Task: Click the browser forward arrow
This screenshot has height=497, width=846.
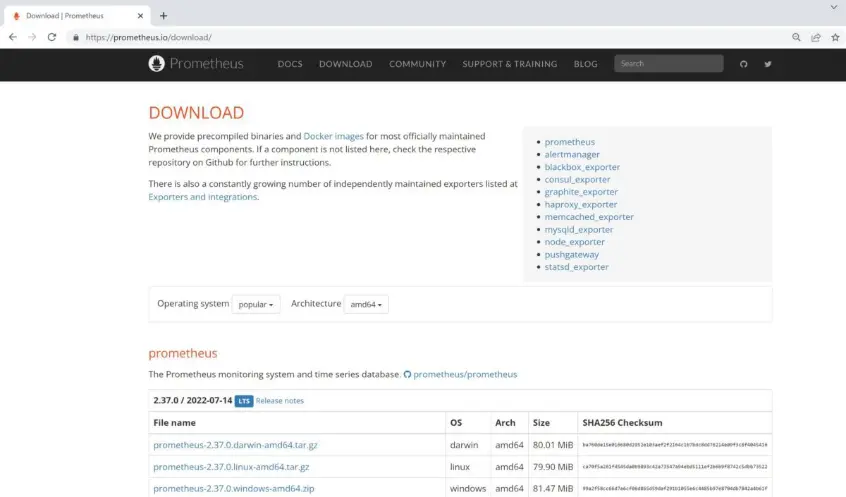Action: [x=32, y=37]
